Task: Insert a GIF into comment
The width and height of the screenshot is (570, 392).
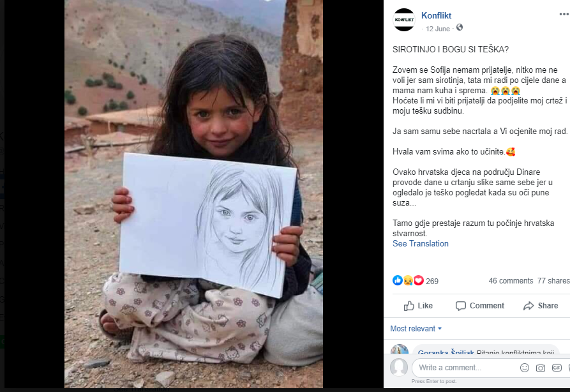Action: click(x=557, y=368)
